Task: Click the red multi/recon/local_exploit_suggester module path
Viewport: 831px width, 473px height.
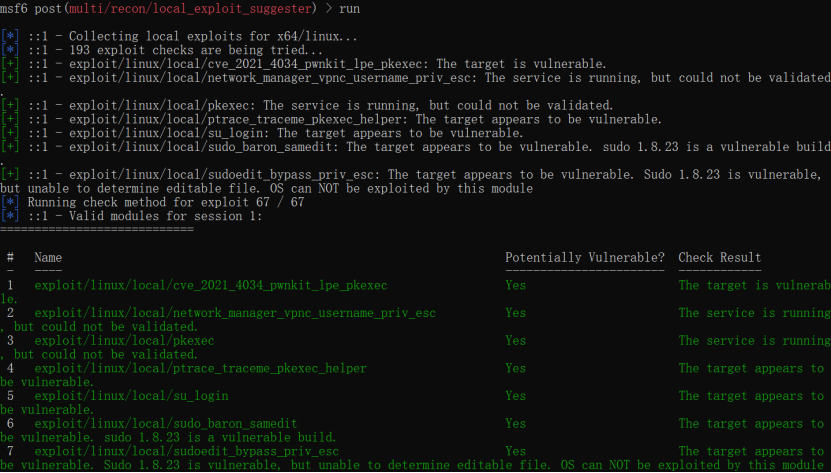Action: coord(191,9)
